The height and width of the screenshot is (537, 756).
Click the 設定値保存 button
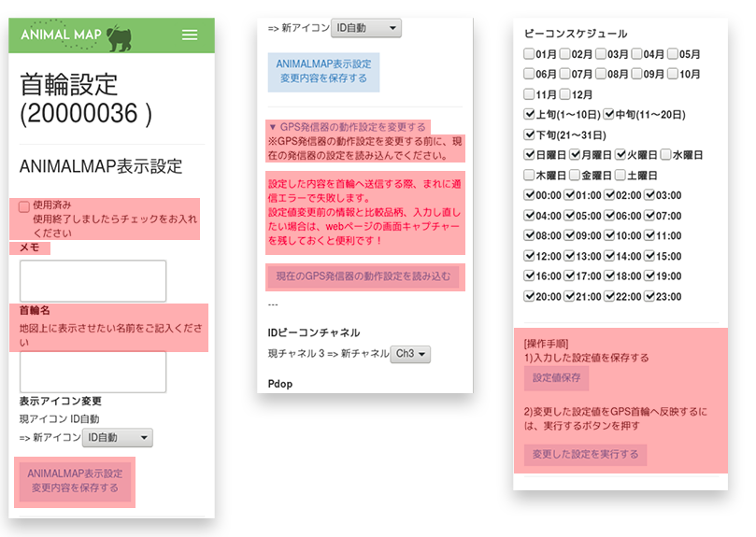pos(556,378)
